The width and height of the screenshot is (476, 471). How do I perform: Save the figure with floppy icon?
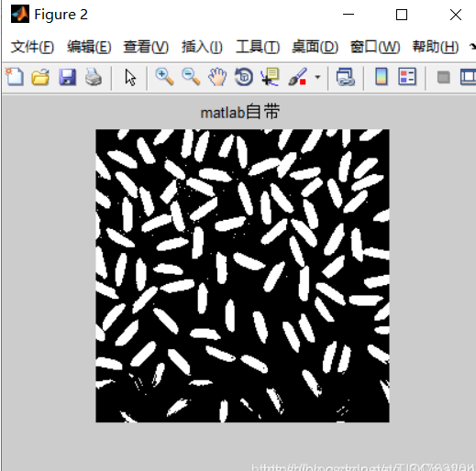click(x=67, y=77)
